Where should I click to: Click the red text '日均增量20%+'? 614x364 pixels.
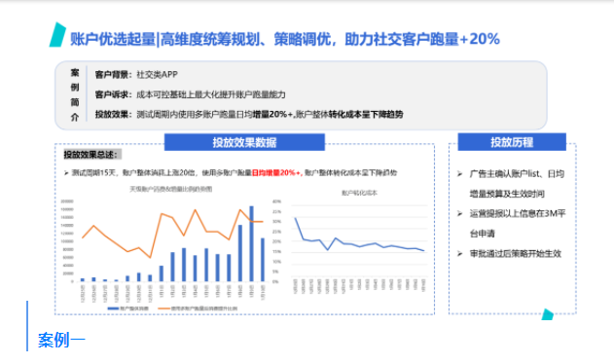pos(277,173)
